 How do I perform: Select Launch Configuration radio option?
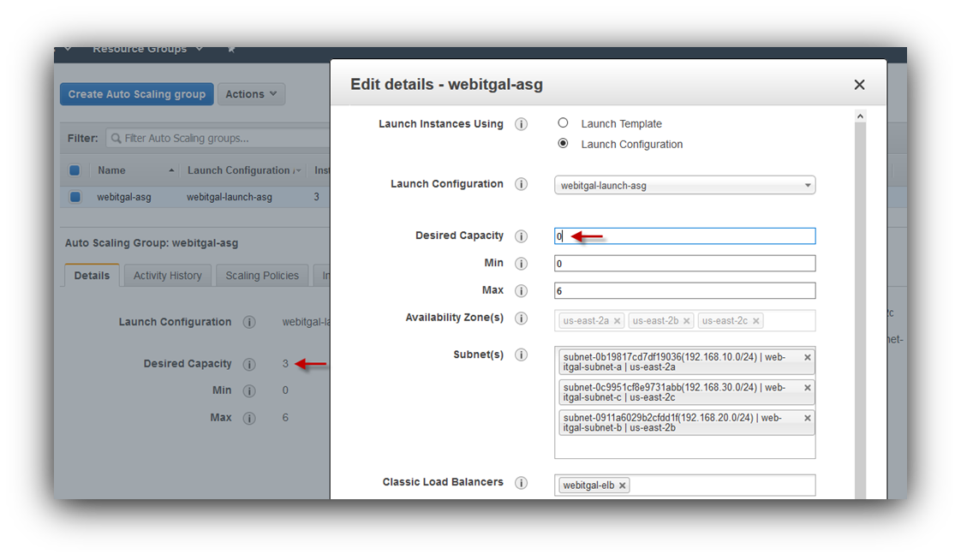563,143
